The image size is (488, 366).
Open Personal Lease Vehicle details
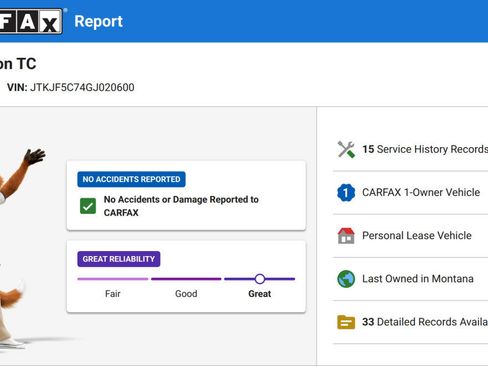pos(411,236)
